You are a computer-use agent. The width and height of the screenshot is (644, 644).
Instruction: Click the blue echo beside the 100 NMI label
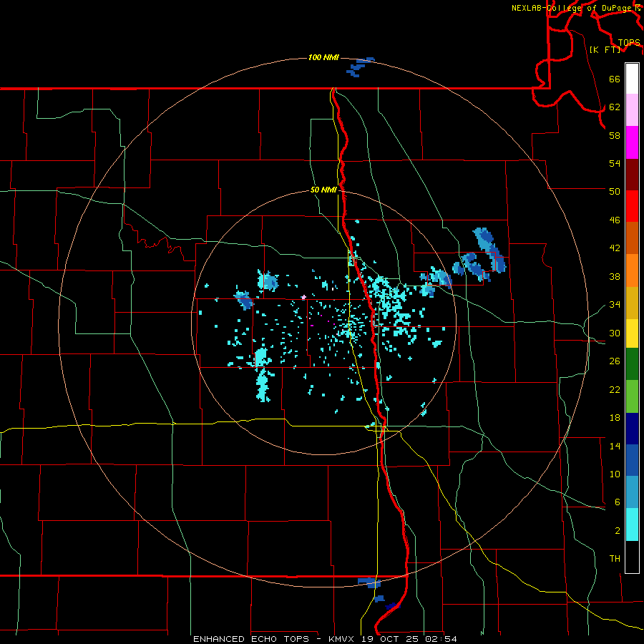tap(360, 67)
